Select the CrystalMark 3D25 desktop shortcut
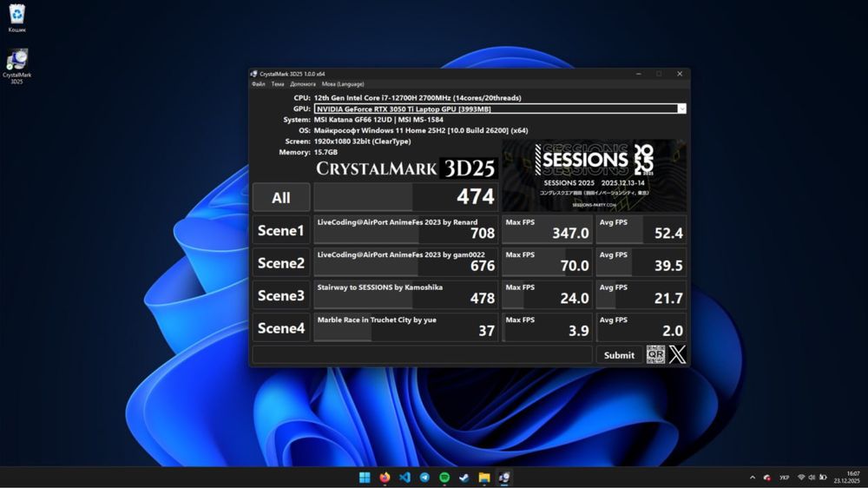The height and width of the screenshot is (488, 868). (x=17, y=67)
